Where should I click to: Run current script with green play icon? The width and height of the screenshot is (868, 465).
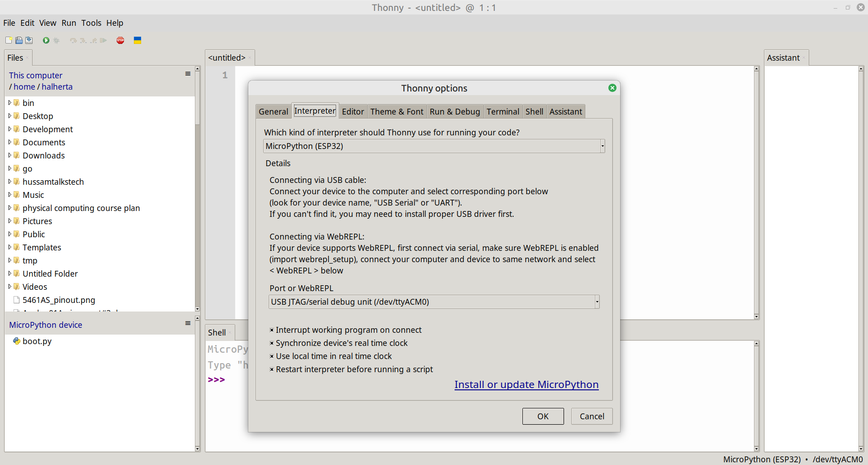click(46, 40)
